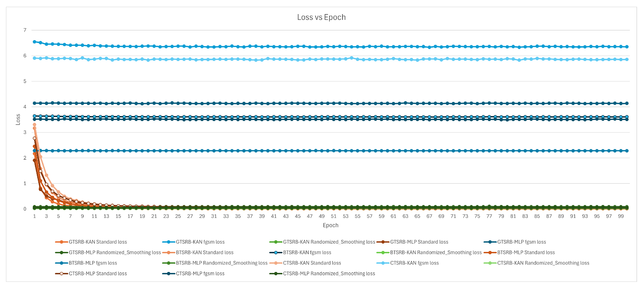The width and height of the screenshot is (644, 288).
Task: Click the BTSRB-KAN fgsm loss legend marker
Action: pos(276,252)
